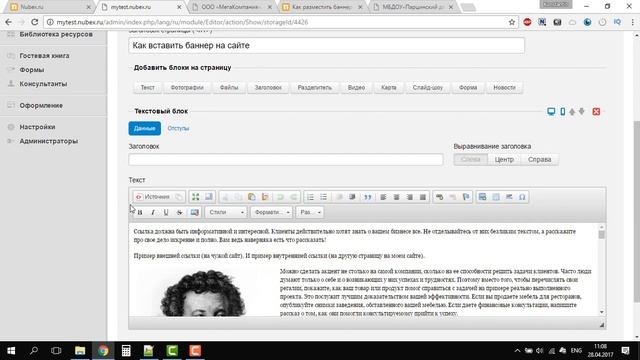Add a Заголовок block to the page
The height and width of the screenshot is (360, 640).
(268, 88)
